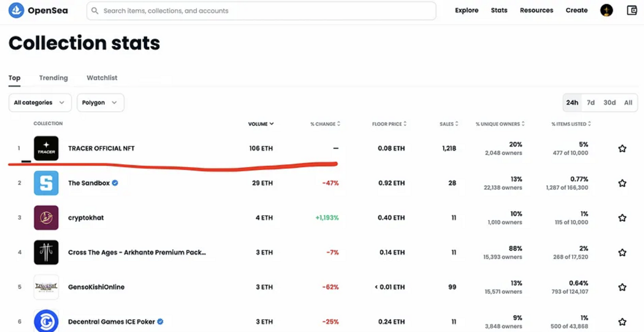The image size is (644, 332).
Task: Open the cryptokhat collection name
Action: coord(86,218)
